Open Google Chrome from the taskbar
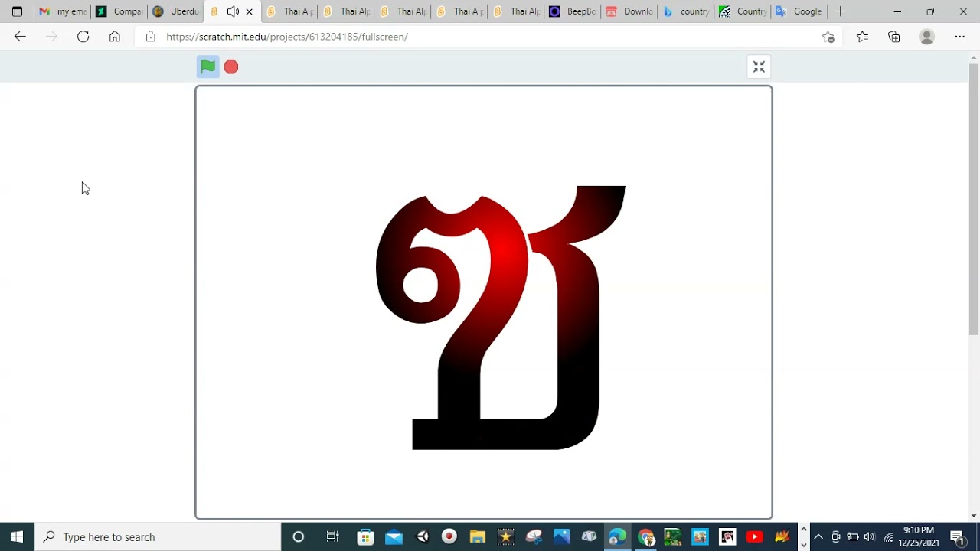Image resolution: width=980 pixels, height=551 pixels. (x=645, y=536)
